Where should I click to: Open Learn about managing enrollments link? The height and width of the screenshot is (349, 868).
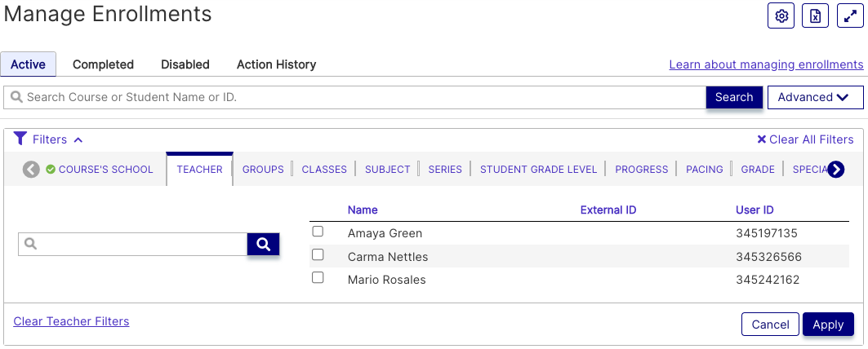point(766,64)
